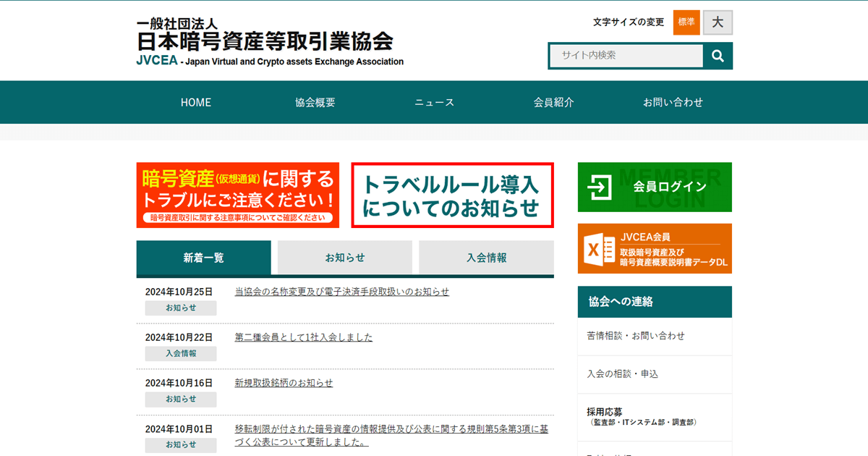Click the お知らせ tag under 2024年10月01日

click(x=181, y=444)
